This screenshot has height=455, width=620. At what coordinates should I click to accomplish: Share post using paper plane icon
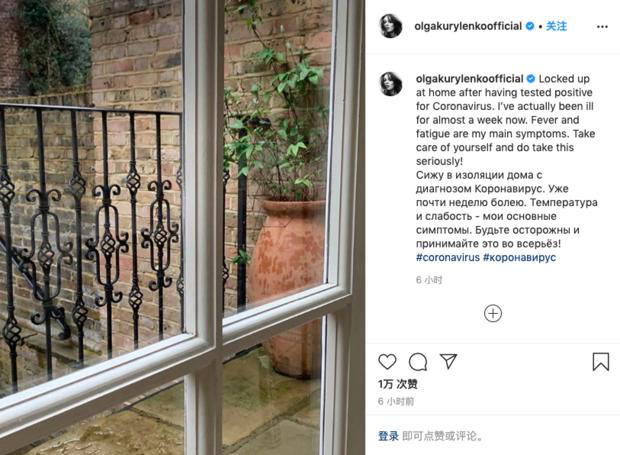448,361
